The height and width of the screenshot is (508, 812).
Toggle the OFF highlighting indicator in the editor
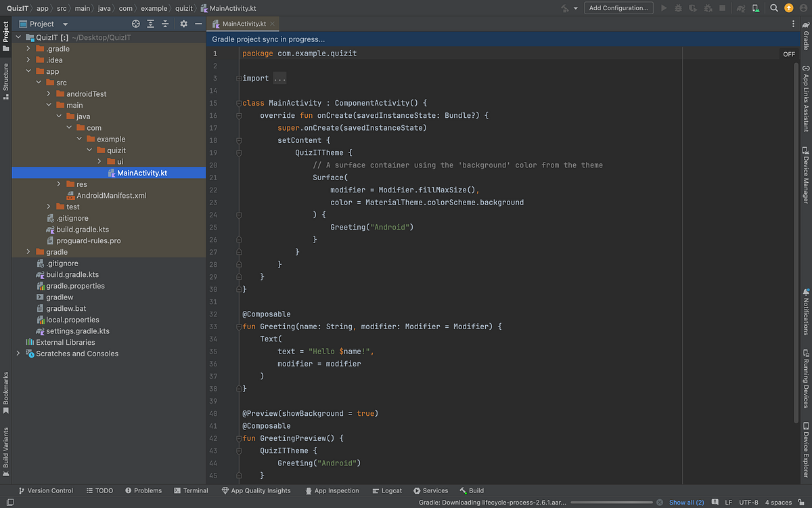(x=789, y=53)
